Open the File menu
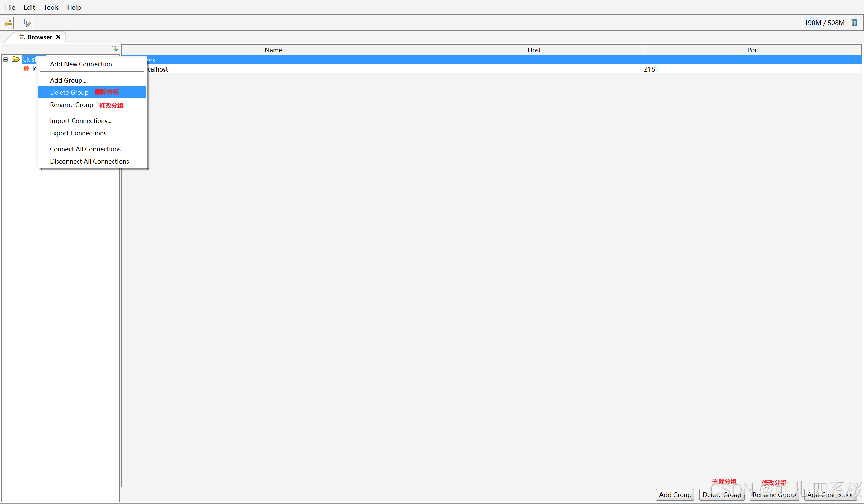This screenshot has width=864, height=504. click(x=10, y=7)
